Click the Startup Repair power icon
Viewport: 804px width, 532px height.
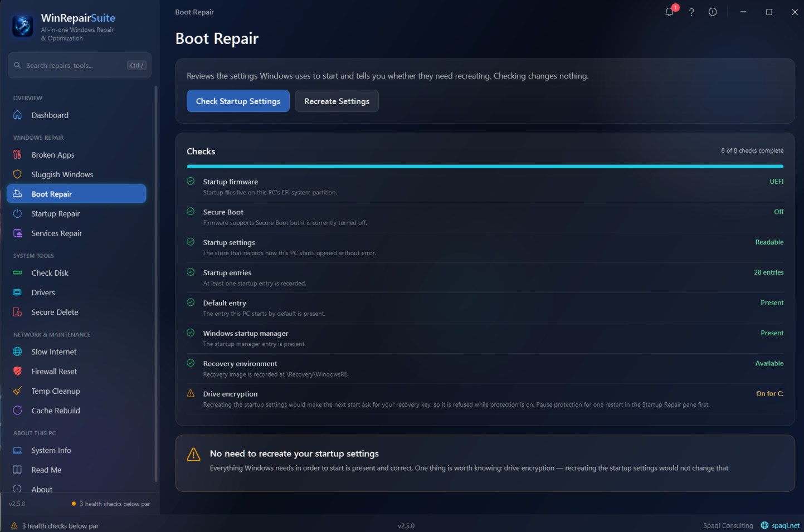(x=17, y=213)
